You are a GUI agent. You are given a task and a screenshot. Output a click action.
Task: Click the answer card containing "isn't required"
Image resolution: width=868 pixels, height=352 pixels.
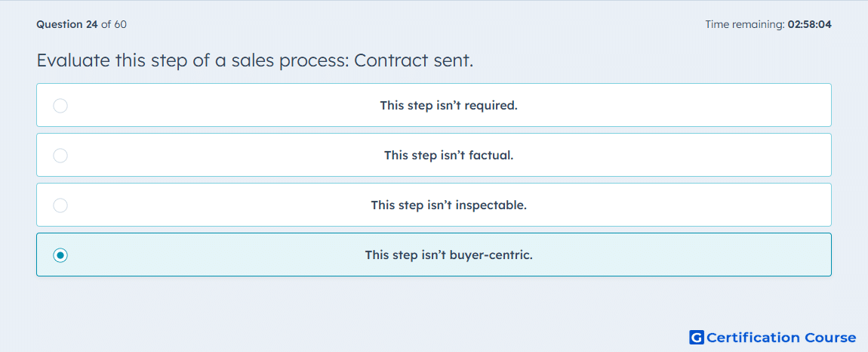tap(434, 105)
